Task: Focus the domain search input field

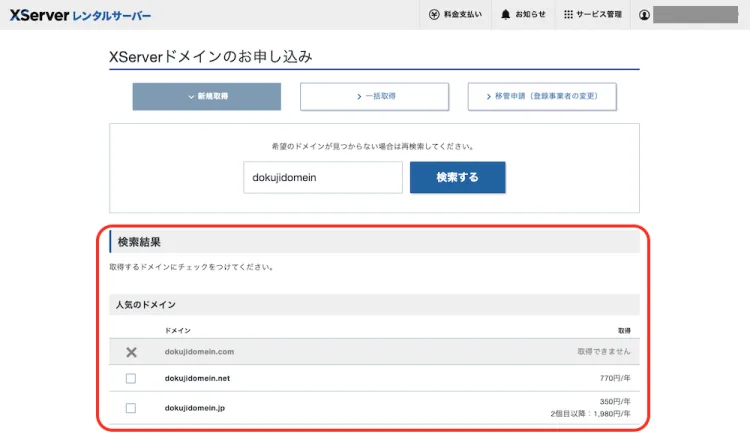Action: pyautogui.click(x=323, y=178)
